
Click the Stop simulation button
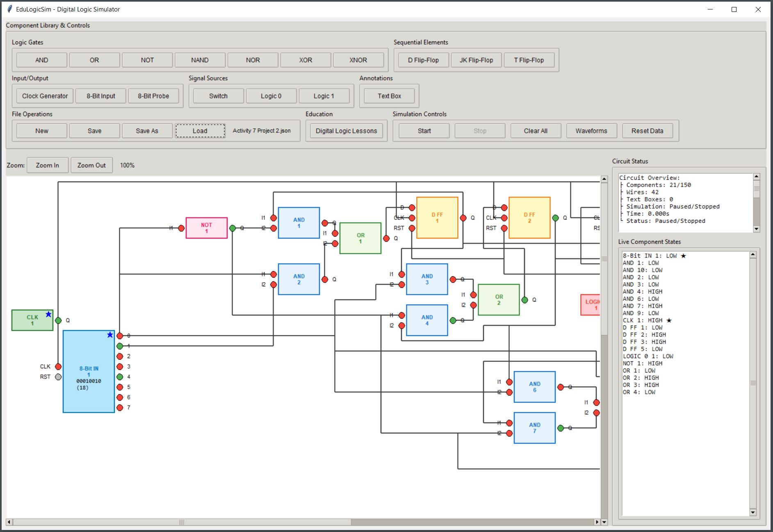point(480,131)
